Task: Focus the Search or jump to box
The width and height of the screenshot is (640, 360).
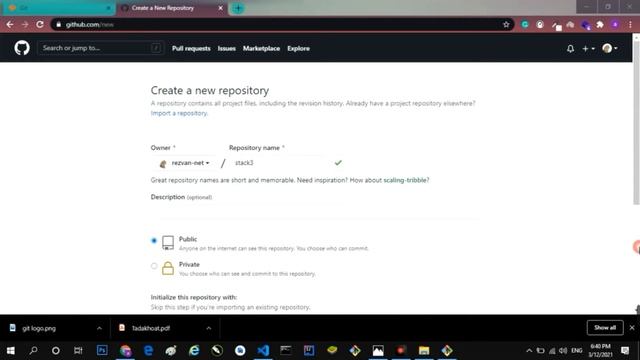Action: (101, 48)
